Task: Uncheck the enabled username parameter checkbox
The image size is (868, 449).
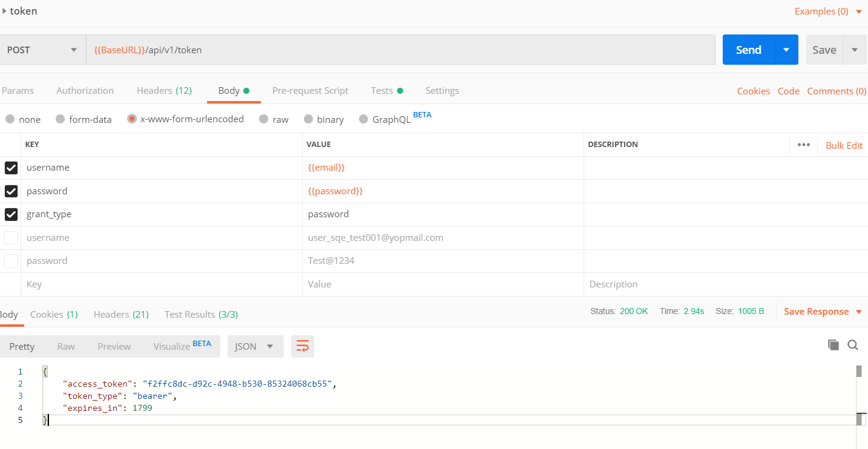Action: 11,168
